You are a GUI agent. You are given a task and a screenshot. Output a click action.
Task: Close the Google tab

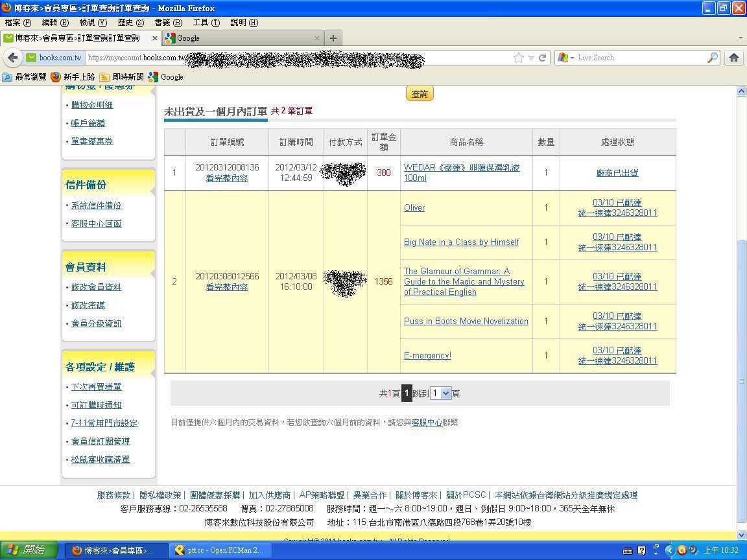[x=317, y=38]
